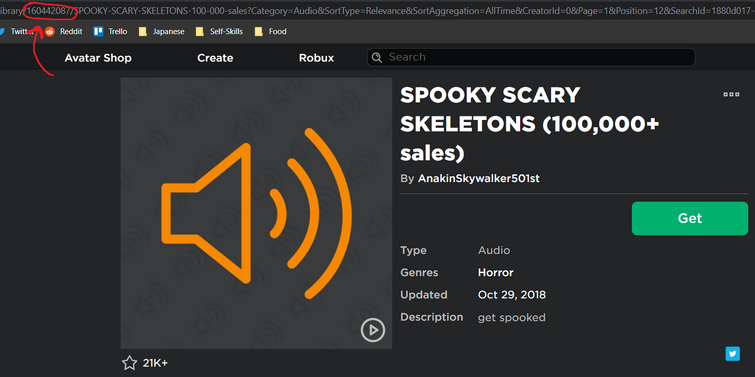Share via the Twitter icon
The width and height of the screenshot is (755, 377).
pyautogui.click(x=732, y=354)
